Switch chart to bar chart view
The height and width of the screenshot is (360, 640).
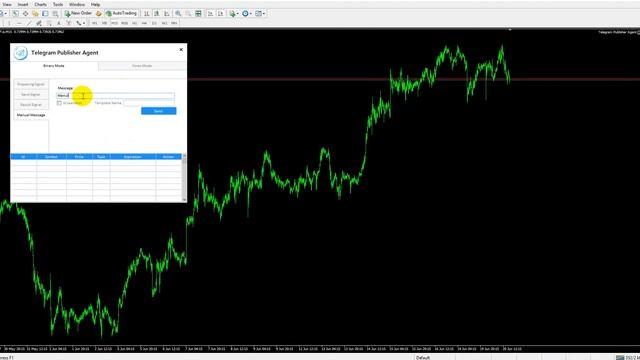147,13
